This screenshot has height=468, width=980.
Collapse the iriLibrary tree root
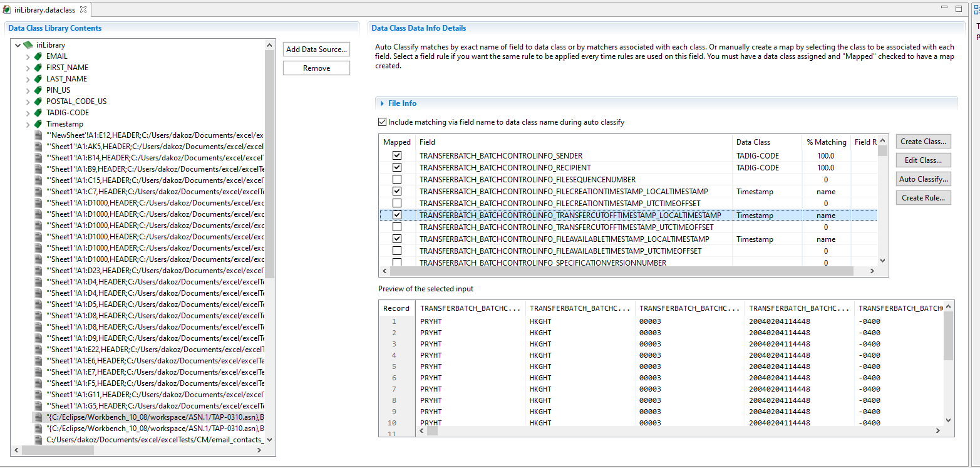tap(18, 45)
